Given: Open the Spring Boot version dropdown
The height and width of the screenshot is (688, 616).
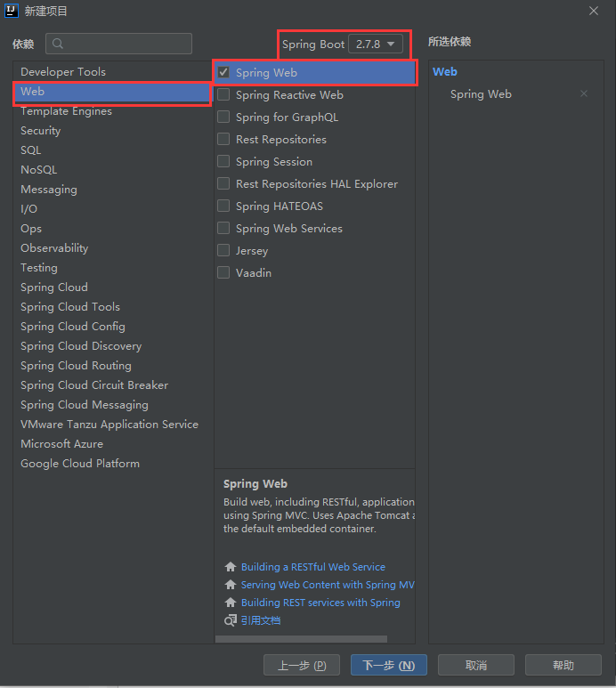Looking at the screenshot, I should click(377, 44).
